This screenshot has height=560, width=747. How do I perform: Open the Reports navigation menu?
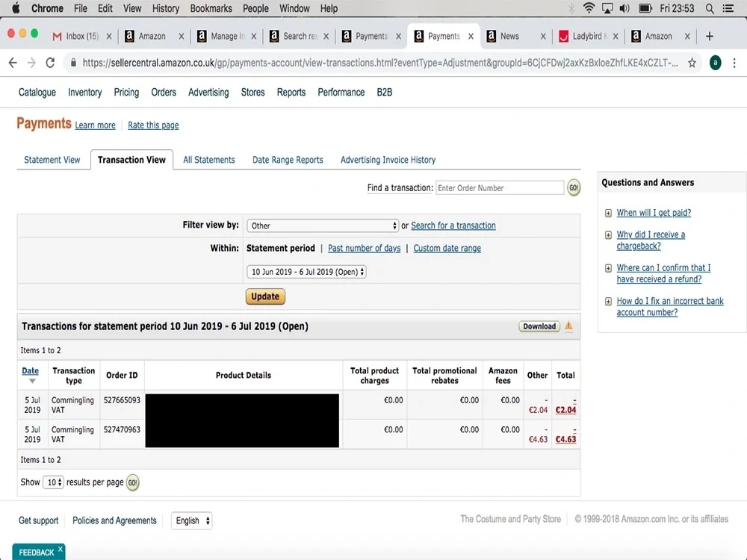[x=291, y=93]
